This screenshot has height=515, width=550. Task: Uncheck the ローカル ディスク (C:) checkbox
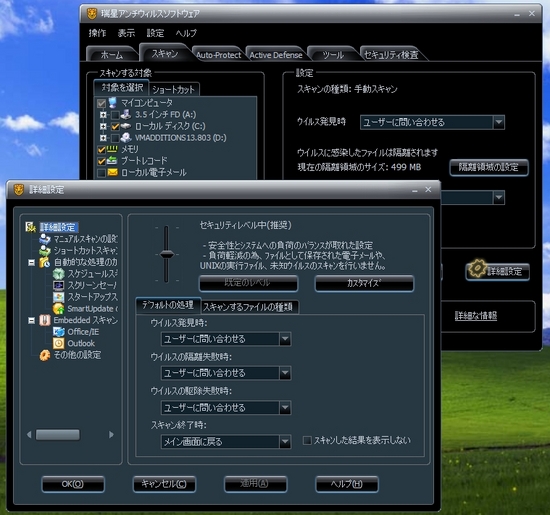115,126
